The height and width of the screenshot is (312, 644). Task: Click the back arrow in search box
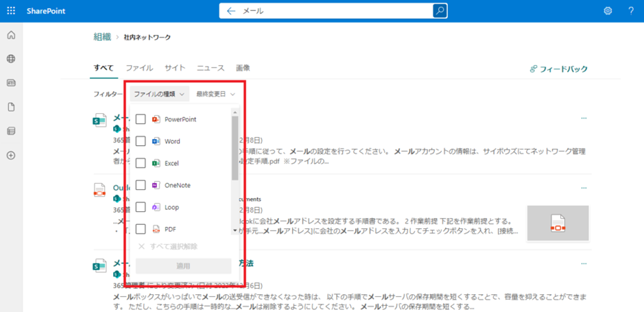[231, 11]
